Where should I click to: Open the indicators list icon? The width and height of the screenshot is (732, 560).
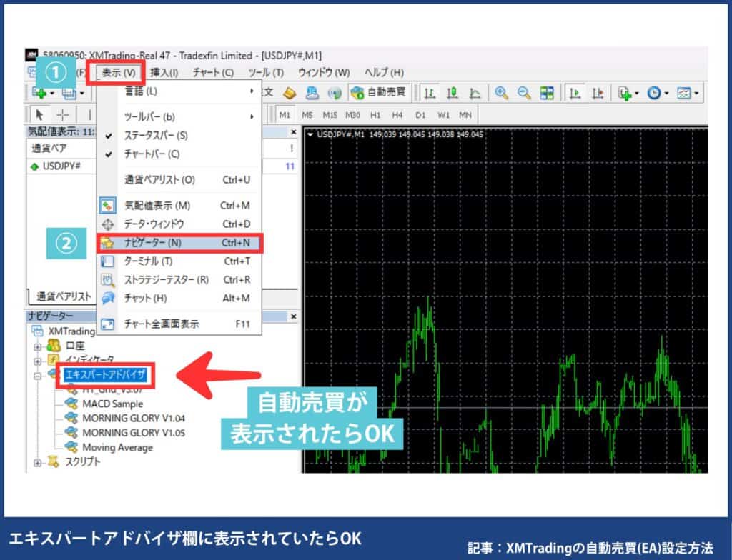(x=625, y=94)
